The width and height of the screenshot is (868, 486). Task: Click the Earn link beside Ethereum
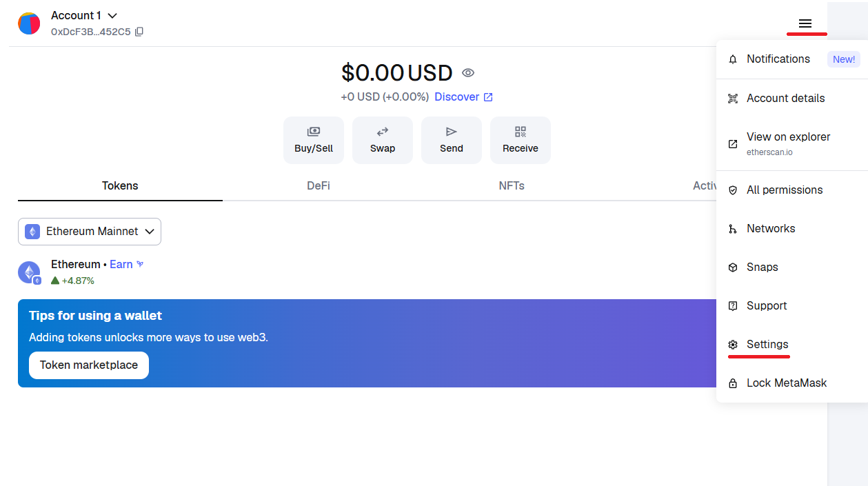(x=121, y=265)
